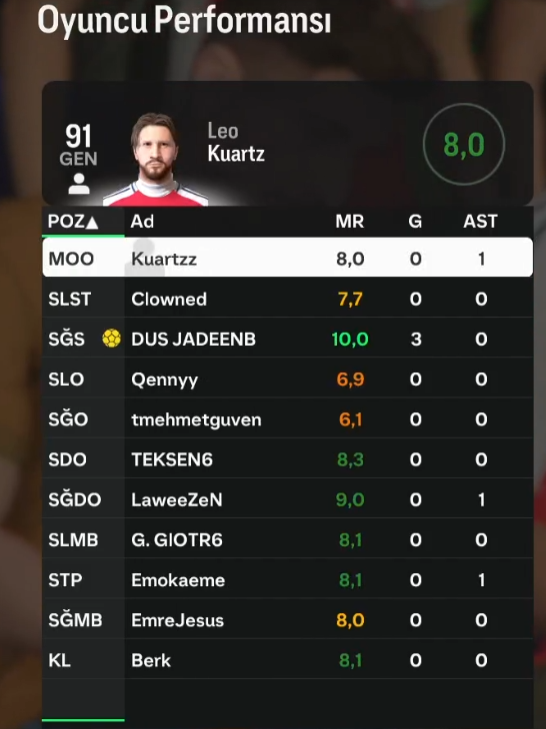Sort by the POZ column arrow
Image resolution: width=546 pixels, height=729 pixels.
(x=92, y=222)
